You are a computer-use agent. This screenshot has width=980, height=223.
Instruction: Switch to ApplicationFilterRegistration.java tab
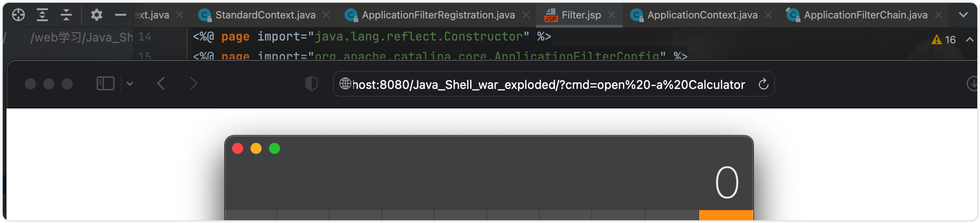pyautogui.click(x=437, y=15)
